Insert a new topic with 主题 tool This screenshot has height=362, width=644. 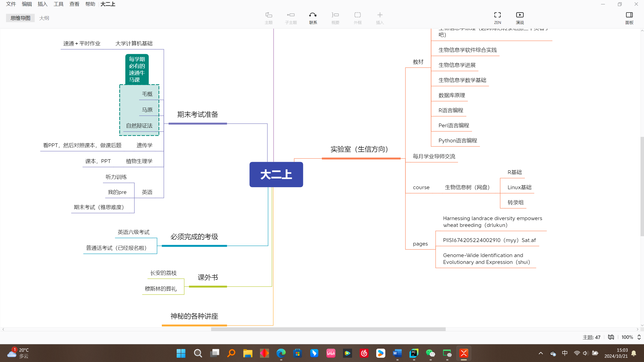tap(269, 18)
